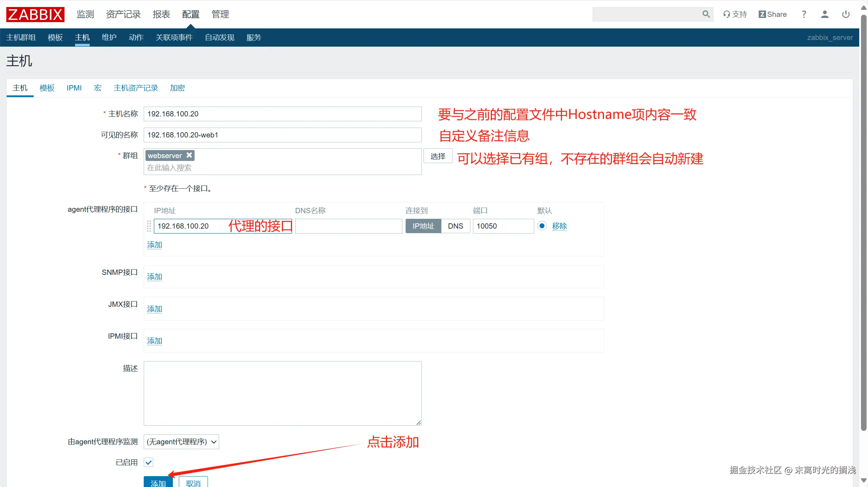Switch to the 宏 macros tab
The height and width of the screenshot is (487, 868).
[x=97, y=88]
